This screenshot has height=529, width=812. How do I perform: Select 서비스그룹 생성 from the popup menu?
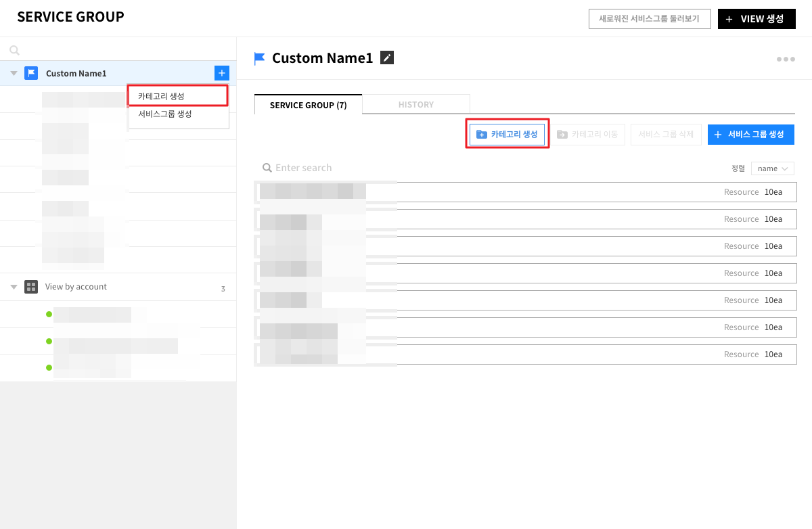tap(164, 114)
